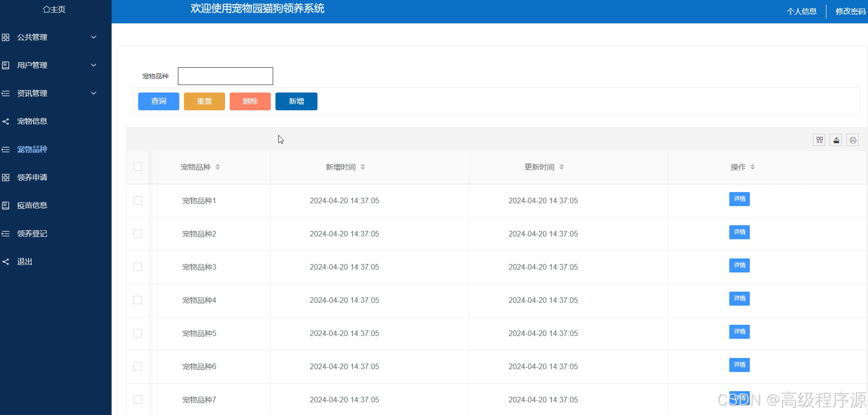
Task: Check the row checkbox for 宠物品种5
Action: click(138, 333)
